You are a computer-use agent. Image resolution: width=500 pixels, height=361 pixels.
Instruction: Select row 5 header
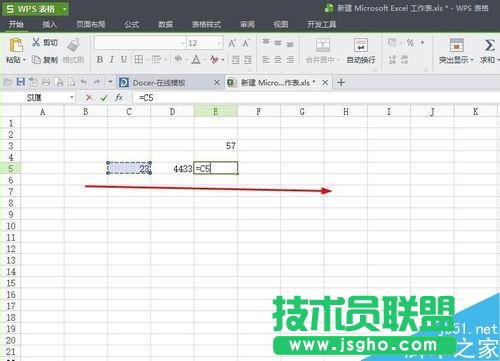tap(10, 168)
